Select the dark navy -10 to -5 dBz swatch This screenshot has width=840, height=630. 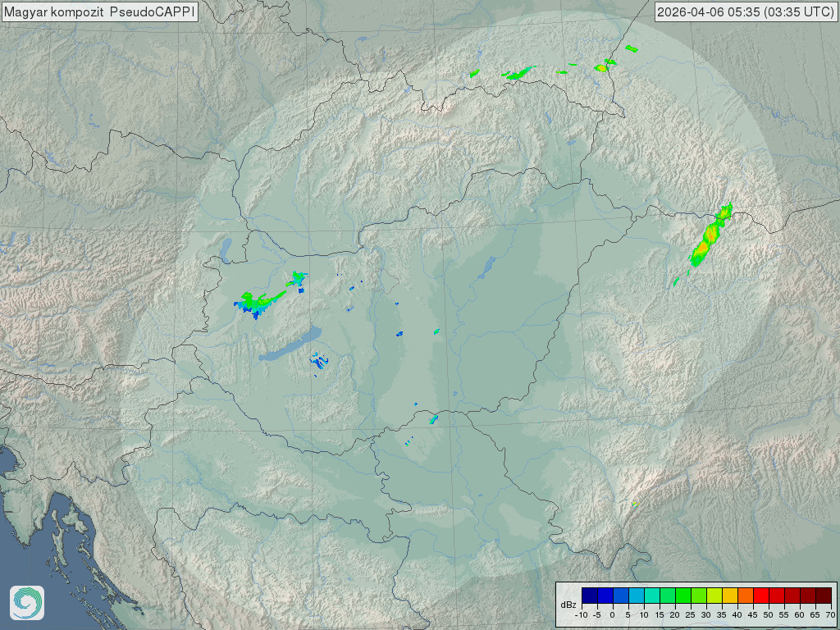tap(589, 596)
